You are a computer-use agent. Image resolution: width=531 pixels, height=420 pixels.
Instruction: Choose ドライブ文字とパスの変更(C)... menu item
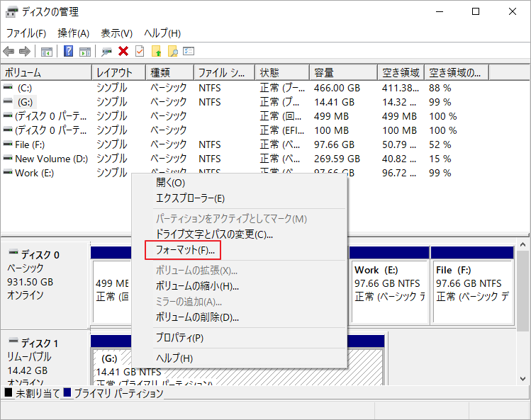tap(239, 234)
